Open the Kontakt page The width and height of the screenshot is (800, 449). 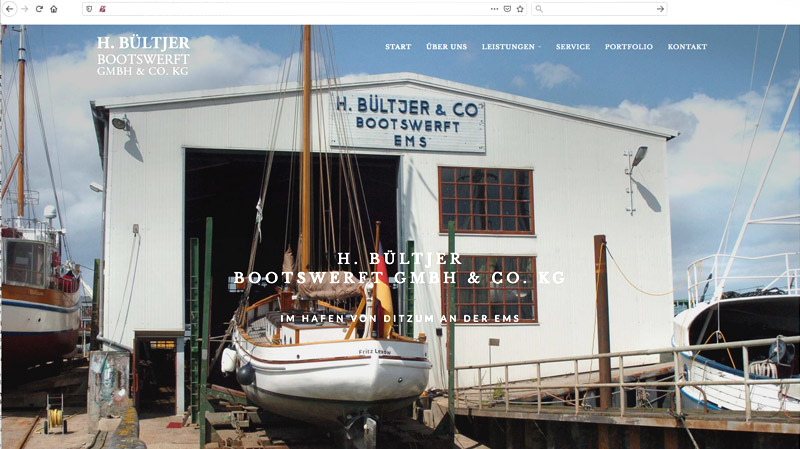pos(687,46)
